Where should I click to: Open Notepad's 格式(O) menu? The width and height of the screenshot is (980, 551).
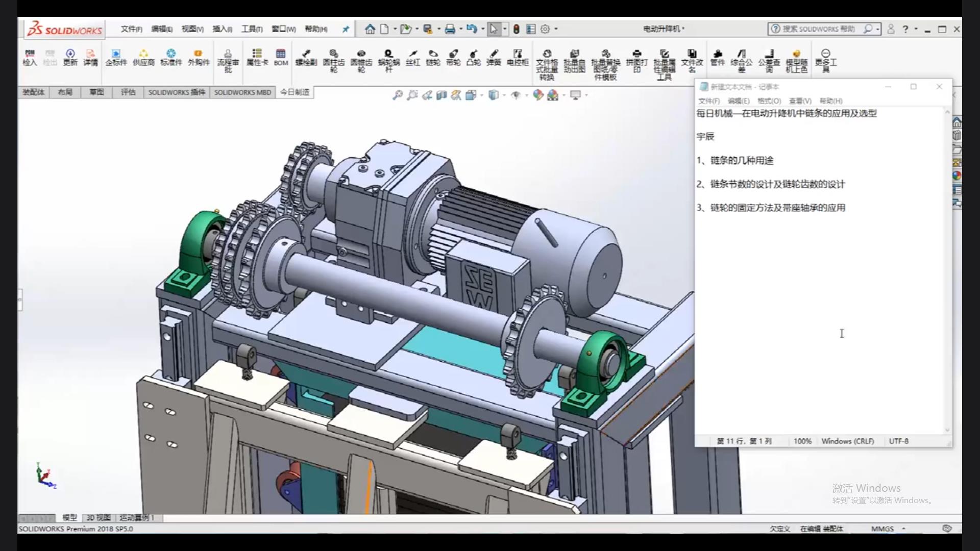tap(769, 101)
